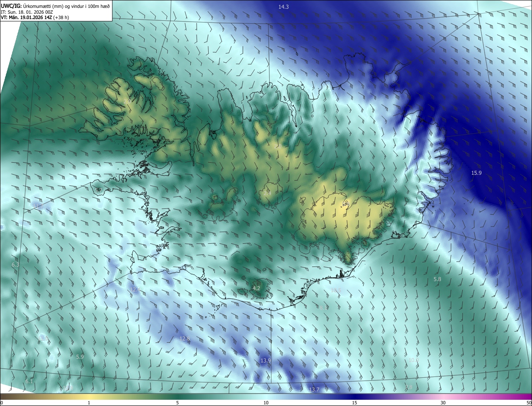Click the 13.9 value in the southern sea

pos(266,361)
